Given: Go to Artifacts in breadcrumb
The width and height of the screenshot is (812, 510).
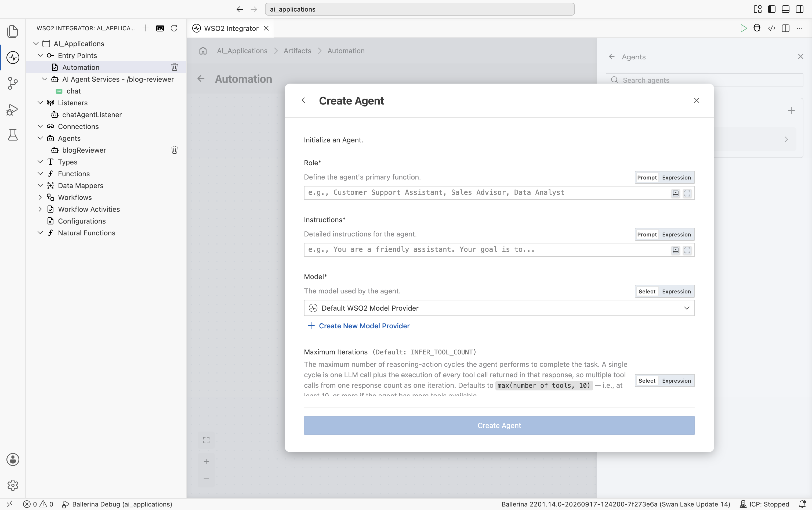Looking at the screenshot, I should tap(297, 51).
